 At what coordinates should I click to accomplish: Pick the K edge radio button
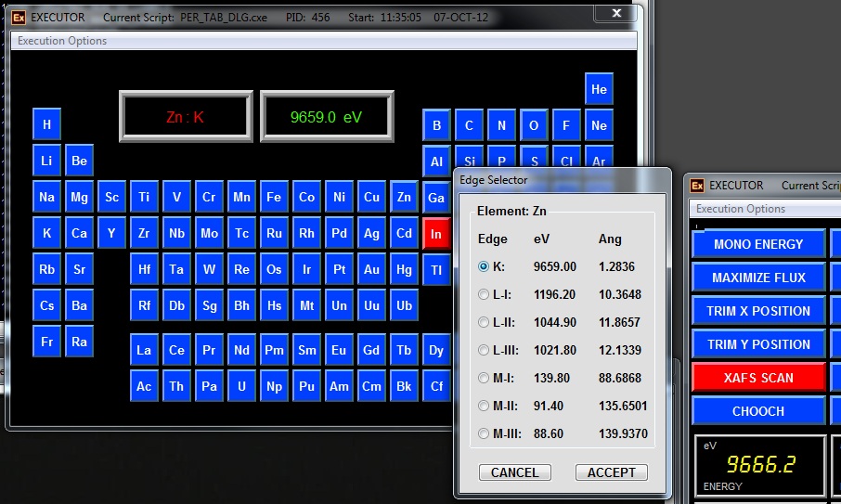[x=483, y=266]
